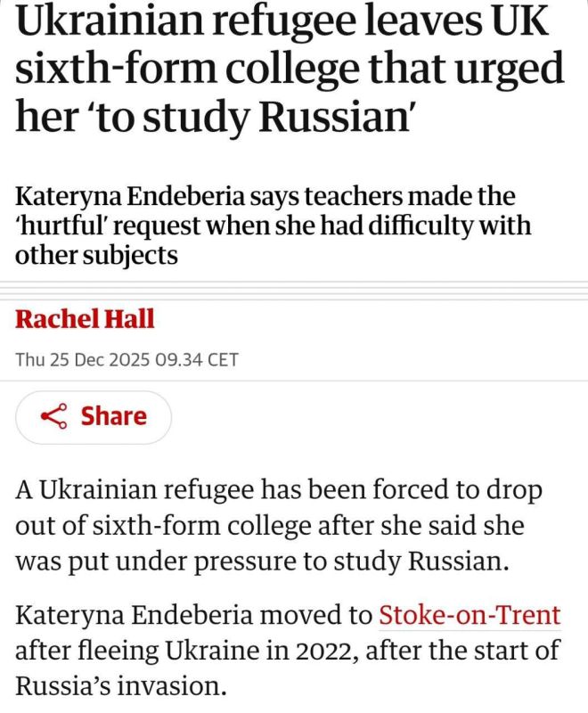Click "was put under pressure to study Russian"
Screen dimensions: 588x713
pos(267,561)
